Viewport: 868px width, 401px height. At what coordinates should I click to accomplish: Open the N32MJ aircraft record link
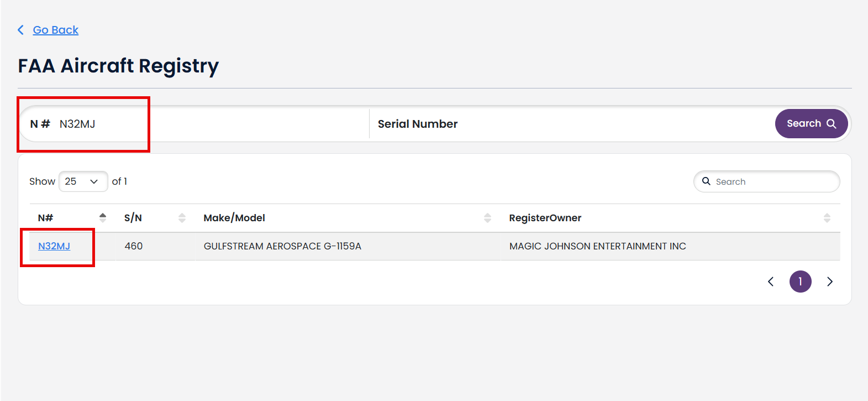pos(54,246)
